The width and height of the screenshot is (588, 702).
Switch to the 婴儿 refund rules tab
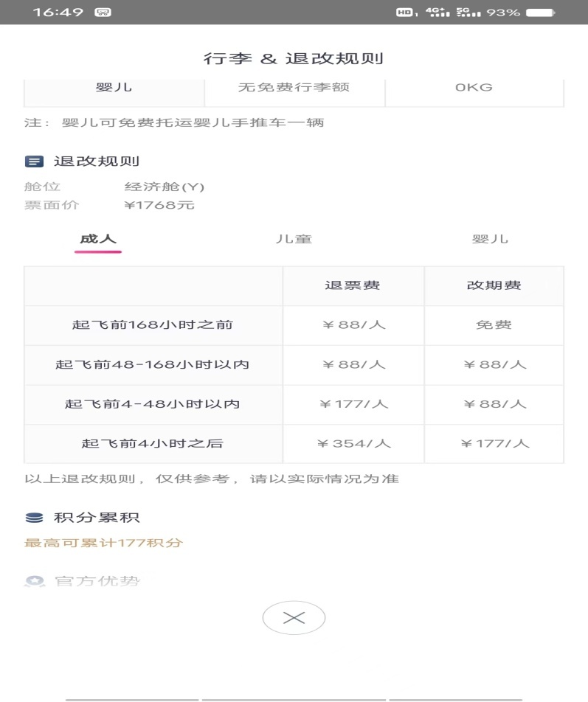(490, 239)
